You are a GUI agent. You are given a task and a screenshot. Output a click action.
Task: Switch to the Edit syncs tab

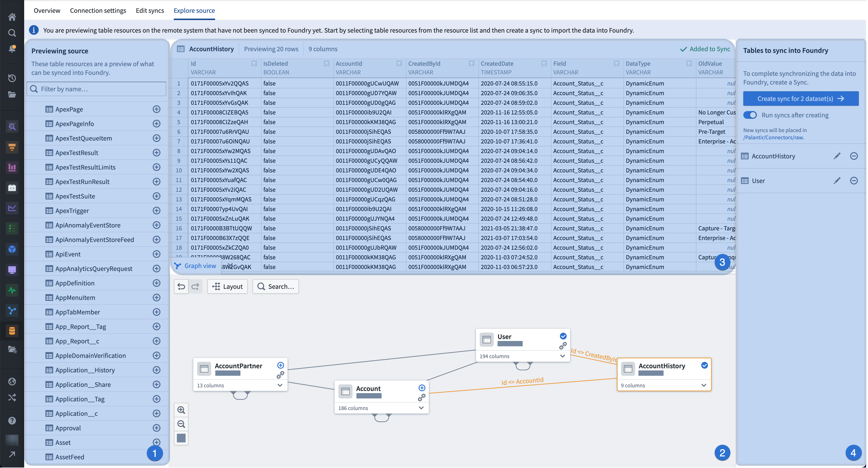click(150, 10)
